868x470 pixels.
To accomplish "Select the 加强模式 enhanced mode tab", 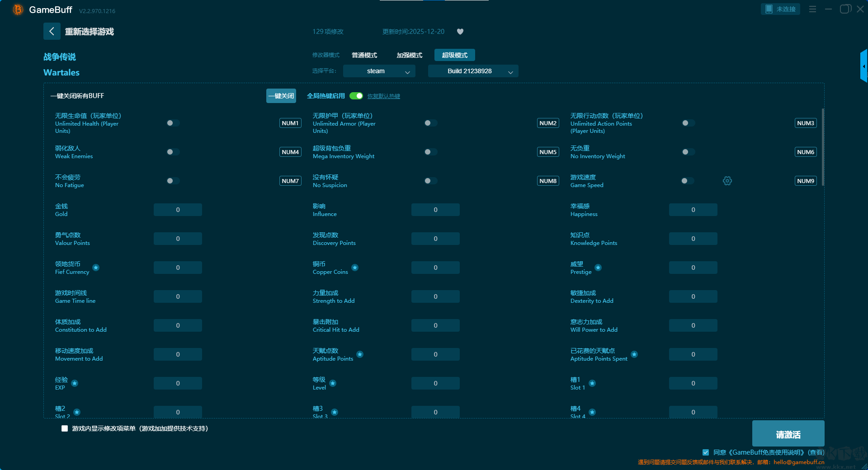I will point(409,55).
